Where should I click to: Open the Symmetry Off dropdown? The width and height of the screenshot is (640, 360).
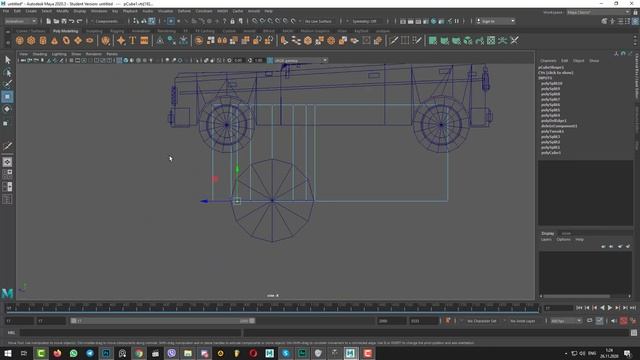point(367,21)
